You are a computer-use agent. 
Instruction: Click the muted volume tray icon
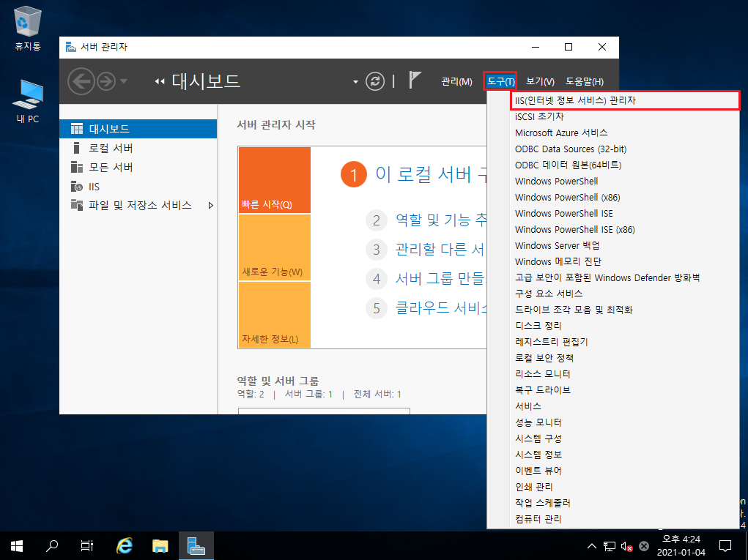[627, 547]
